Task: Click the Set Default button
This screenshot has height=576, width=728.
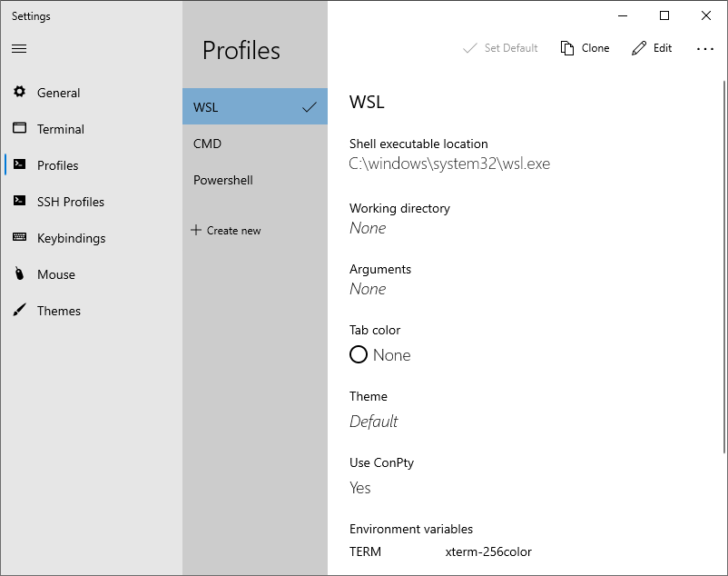Action: pyautogui.click(x=500, y=48)
